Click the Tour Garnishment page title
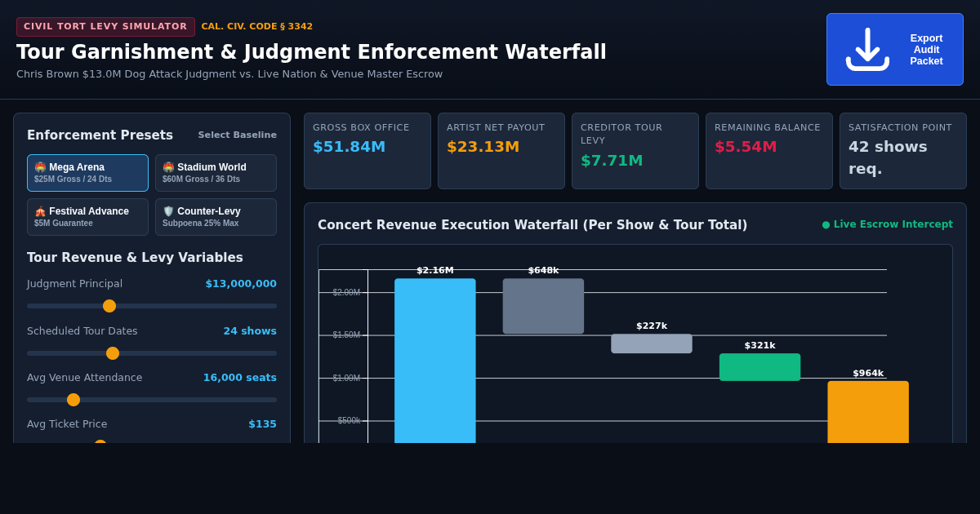This screenshot has width=980, height=514. pos(311,52)
